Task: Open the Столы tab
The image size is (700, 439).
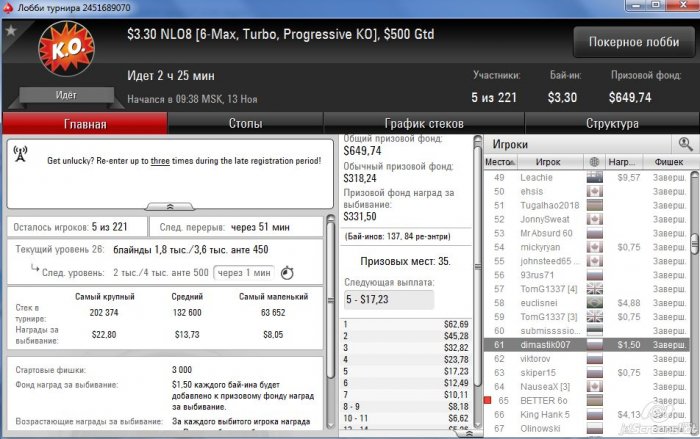Action: click(x=245, y=124)
